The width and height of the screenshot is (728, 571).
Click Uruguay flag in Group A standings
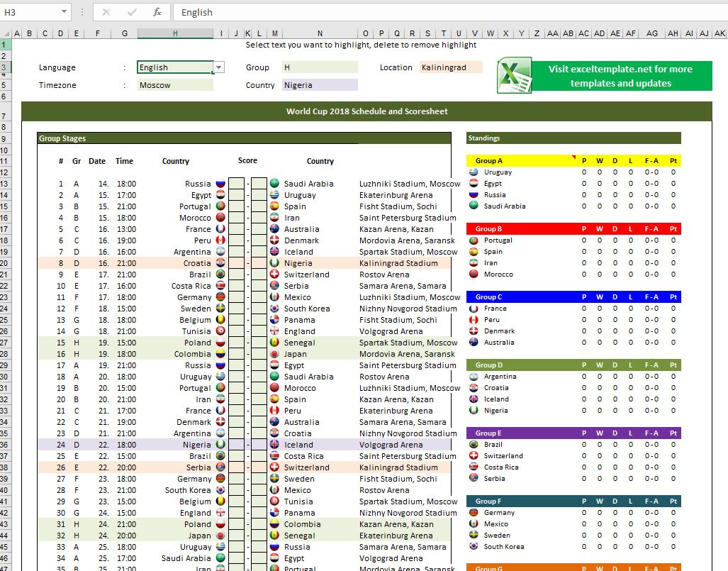(x=474, y=172)
